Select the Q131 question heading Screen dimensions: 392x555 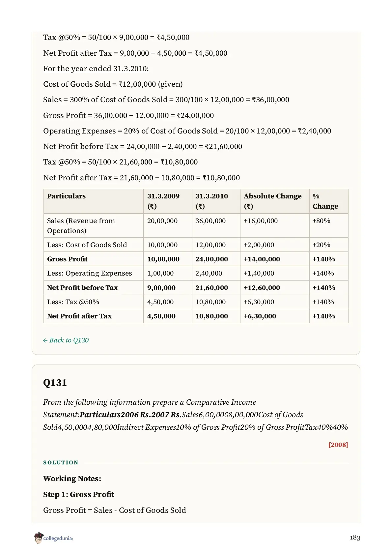pyautogui.click(x=55, y=383)
